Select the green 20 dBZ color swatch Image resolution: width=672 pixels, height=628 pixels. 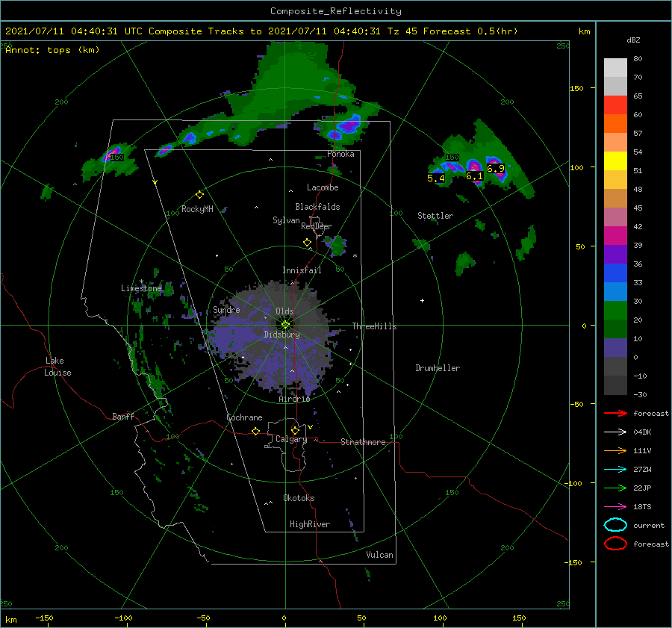[x=615, y=311]
